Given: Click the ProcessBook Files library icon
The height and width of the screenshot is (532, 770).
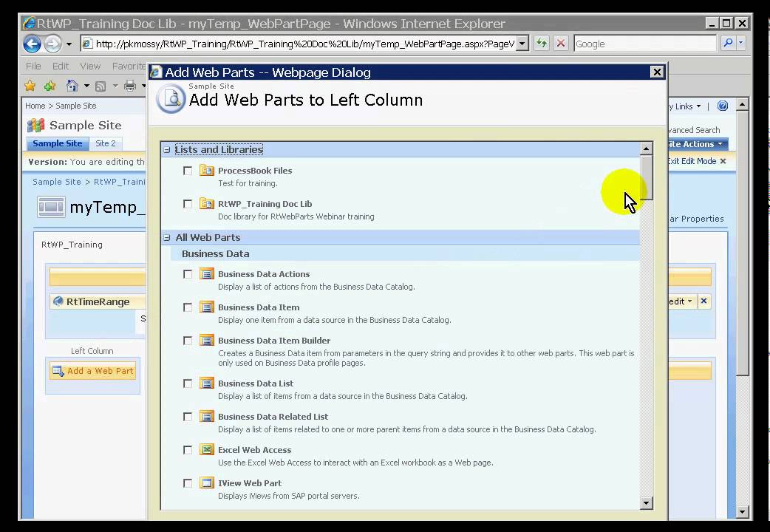Looking at the screenshot, I should pos(207,171).
